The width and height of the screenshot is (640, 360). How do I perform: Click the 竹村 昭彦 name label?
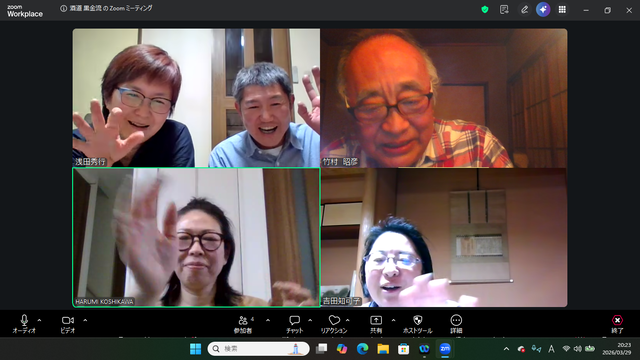pyautogui.click(x=340, y=162)
